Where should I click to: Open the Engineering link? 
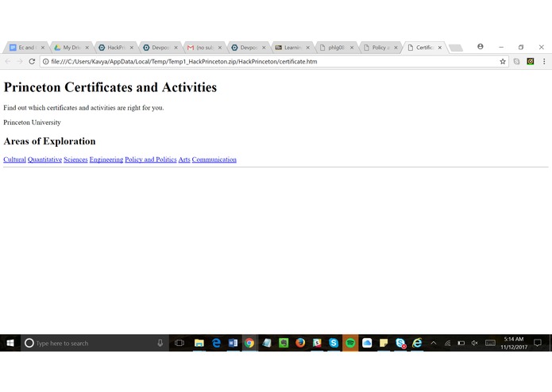coord(106,159)
